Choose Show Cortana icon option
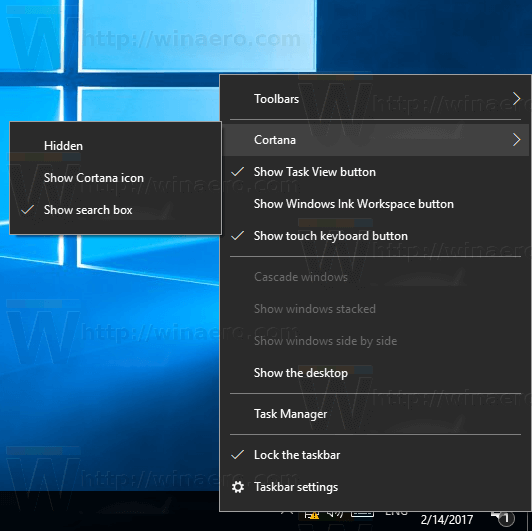Image resolution: width=532 pixels, height=531 pixels. coord(115,178)
